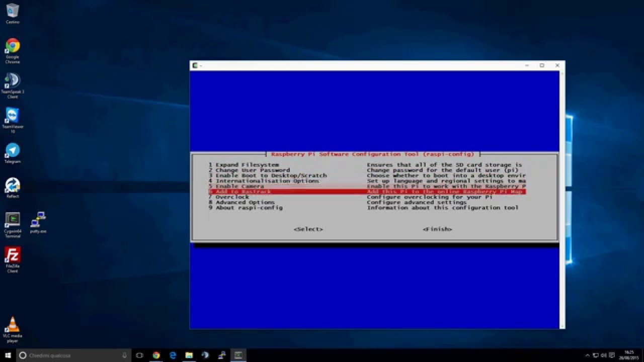Screen dimensions: 644x362
Task: Click description "Configure overclocking for your Pi"
Action: 430,197
